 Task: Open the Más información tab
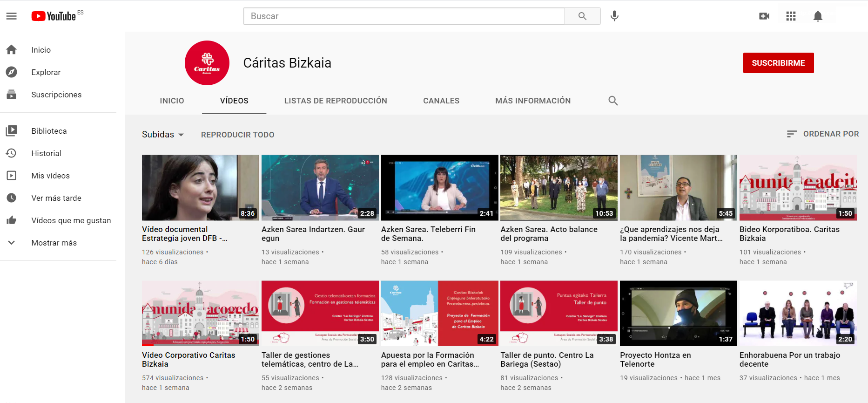[x=533, y=101]
